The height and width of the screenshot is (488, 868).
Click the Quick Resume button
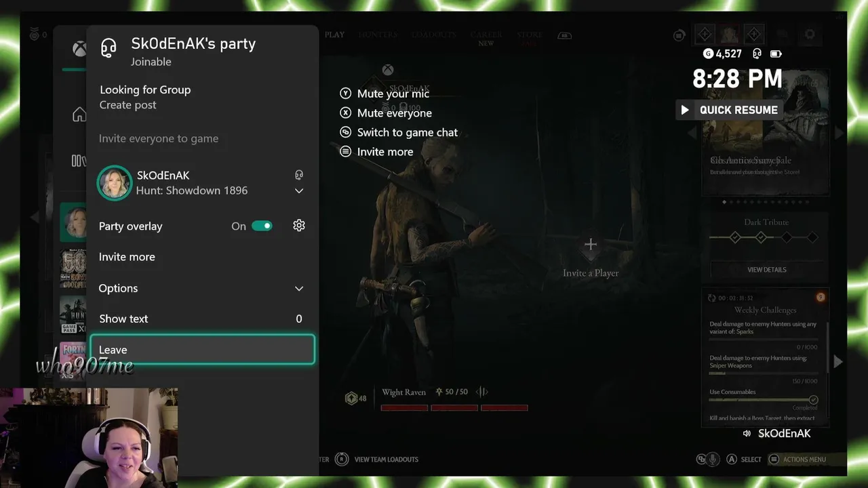coord(730,110)
